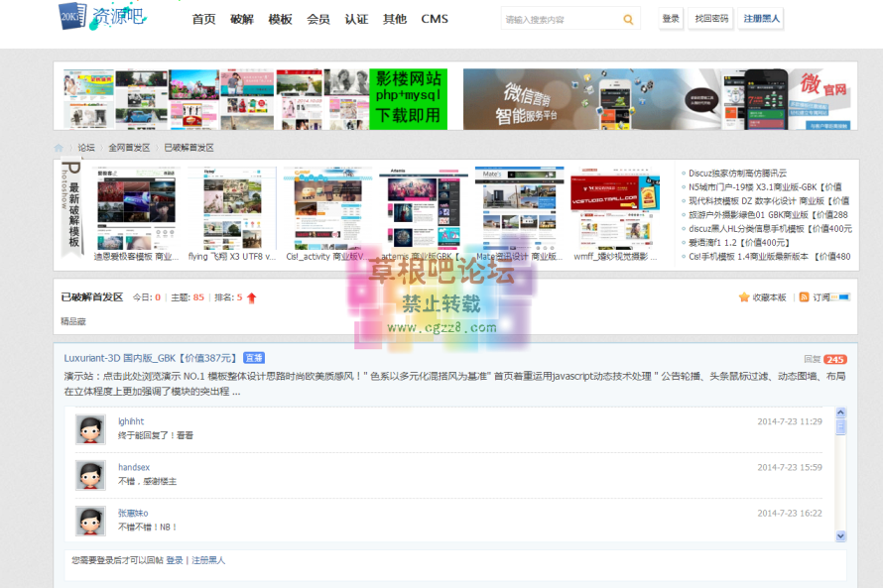
Task: Go to the 模板 navigation item
Action: point(281,19)
